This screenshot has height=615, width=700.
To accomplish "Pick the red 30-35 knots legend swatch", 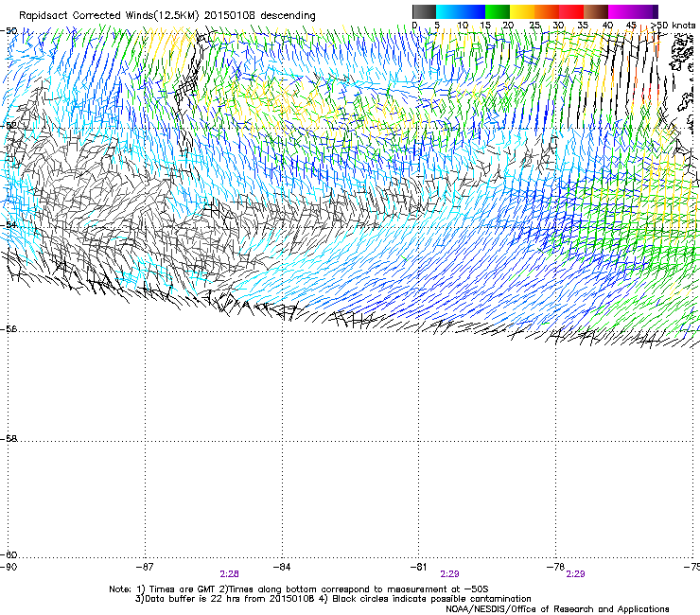I will click(571, 11).
